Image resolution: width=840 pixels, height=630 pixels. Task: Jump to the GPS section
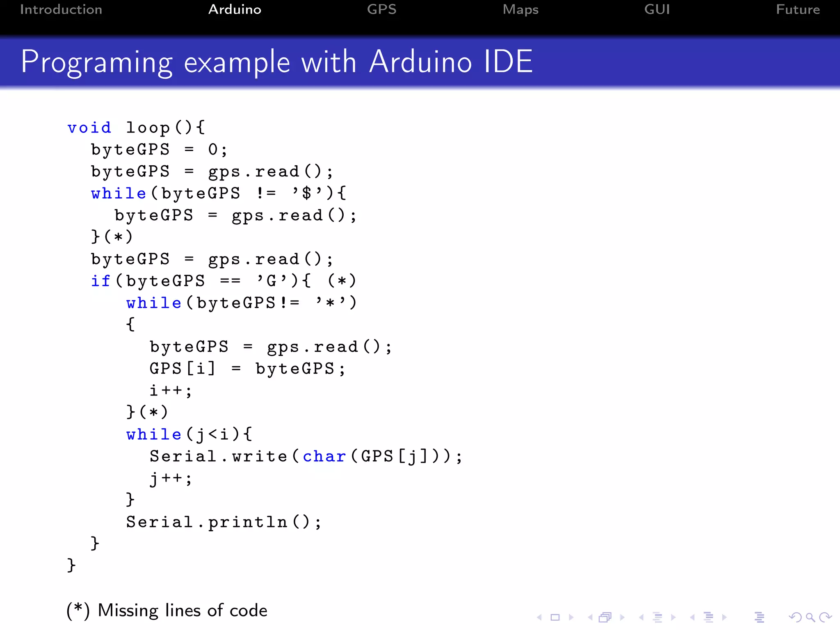(382, 9)
